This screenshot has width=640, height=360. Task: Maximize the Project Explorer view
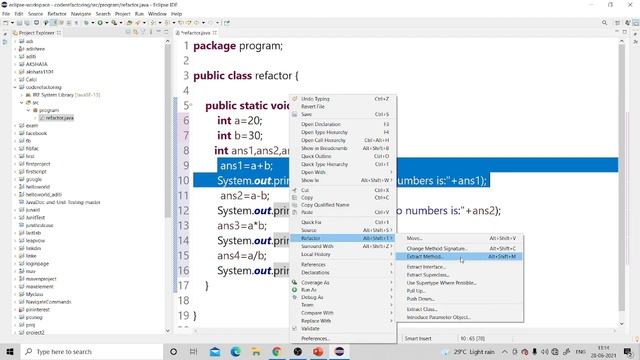click(166, 32)
